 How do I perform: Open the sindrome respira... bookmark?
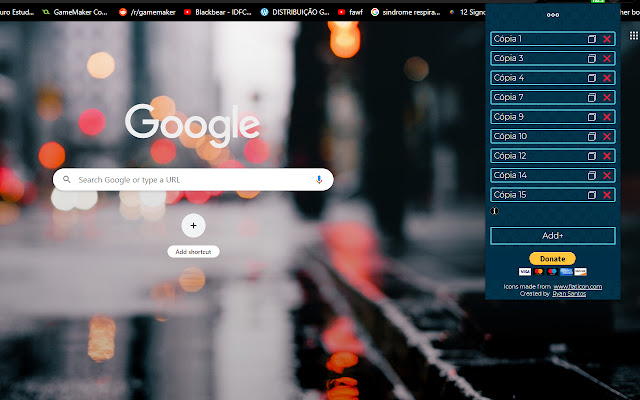(406, 12)
